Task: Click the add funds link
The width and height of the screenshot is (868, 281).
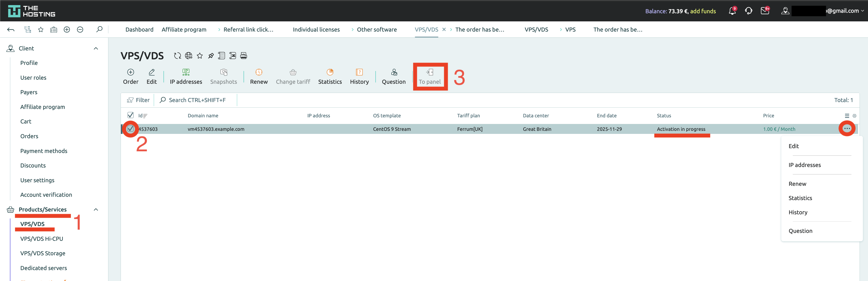Action: 703,11
